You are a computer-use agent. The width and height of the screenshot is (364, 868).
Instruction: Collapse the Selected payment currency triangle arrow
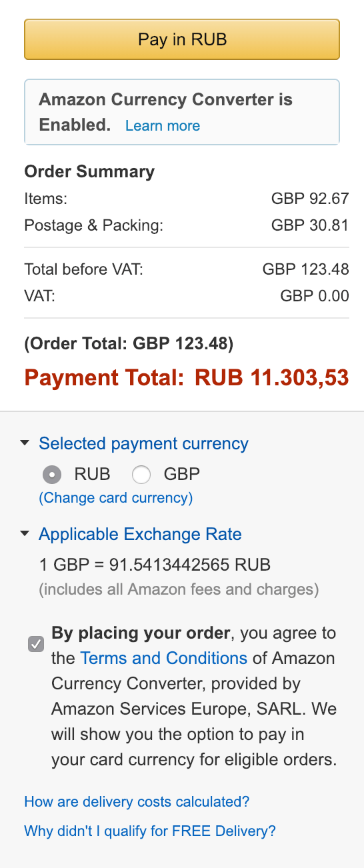25,443
